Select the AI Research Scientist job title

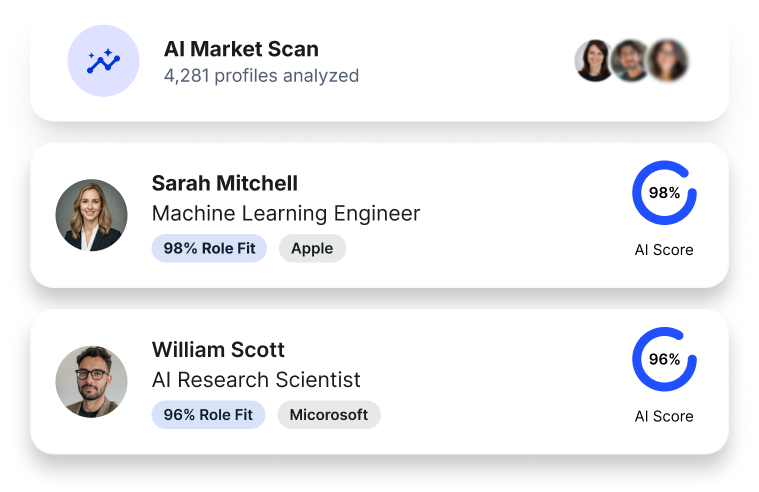(x=256, y=380)
